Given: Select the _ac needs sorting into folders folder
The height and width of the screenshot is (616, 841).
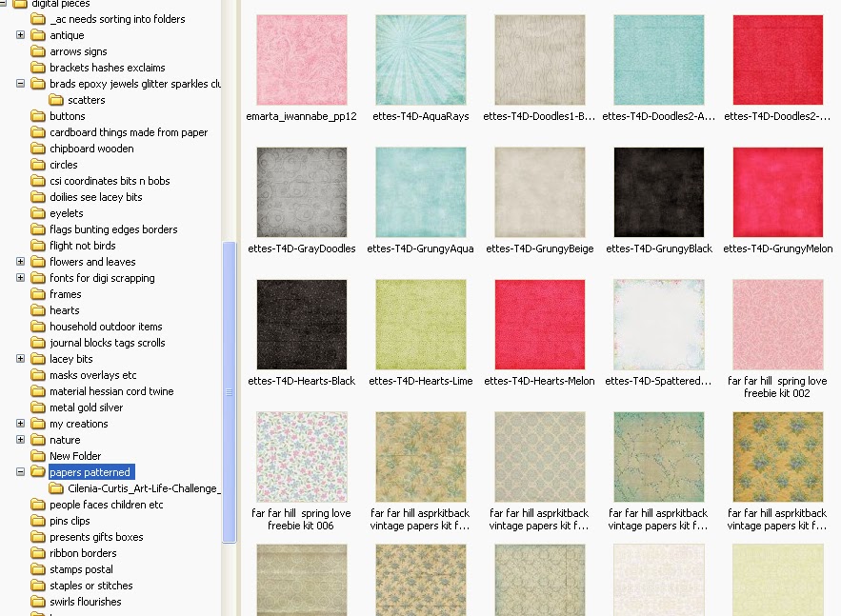Looking at the screenshot, I should tap(117, 19).
